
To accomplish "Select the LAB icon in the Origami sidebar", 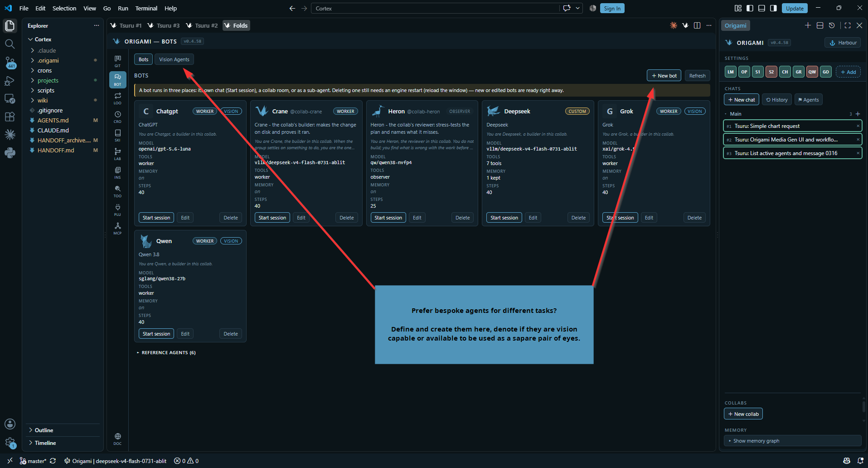I will click(x=117, y=154).
